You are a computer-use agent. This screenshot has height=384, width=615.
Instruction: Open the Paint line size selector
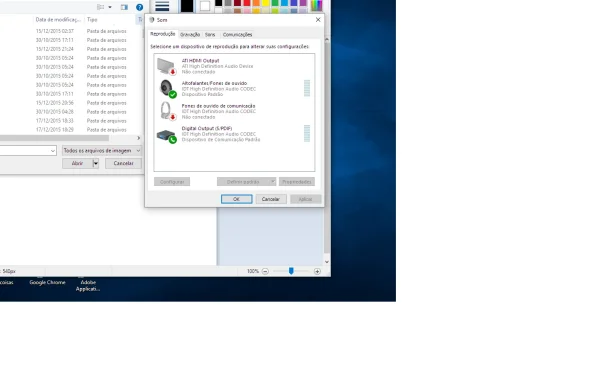tap(162, 6)
